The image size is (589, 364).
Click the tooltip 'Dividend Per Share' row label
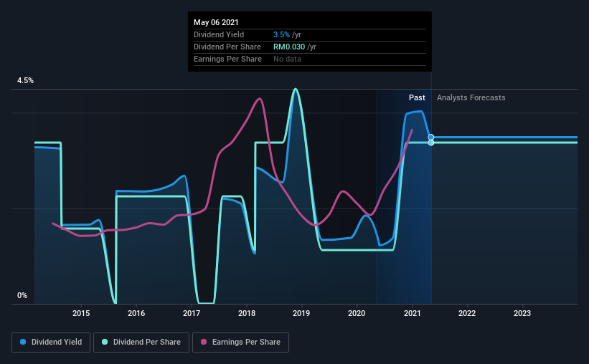pos(227,47)
